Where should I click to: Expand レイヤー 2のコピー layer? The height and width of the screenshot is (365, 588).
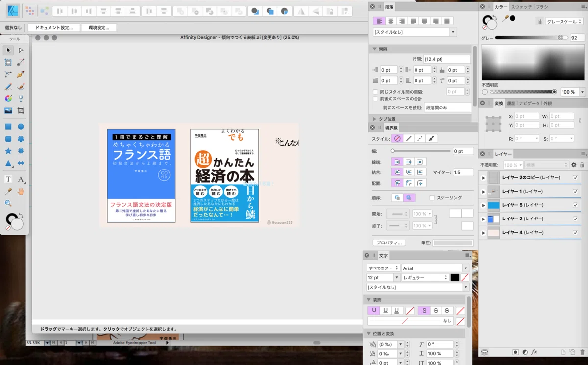click(x=484, y=178)
